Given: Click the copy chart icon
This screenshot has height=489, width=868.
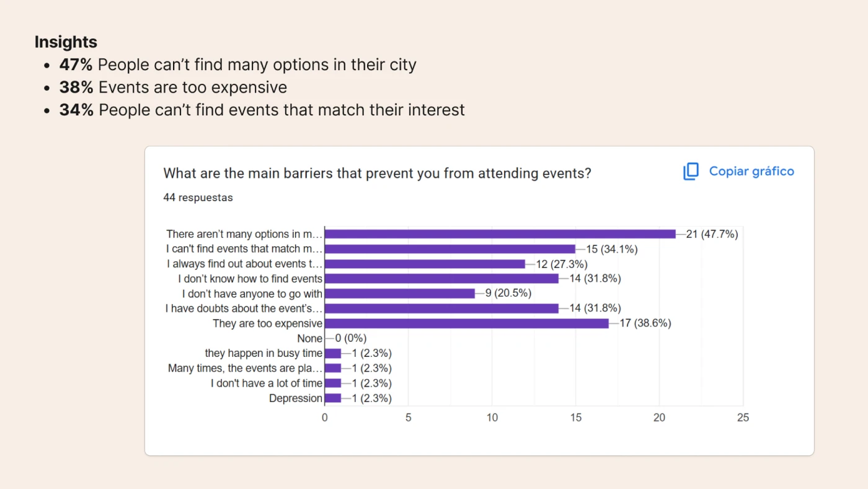Looking at the screenshot, I should (691, 172).
